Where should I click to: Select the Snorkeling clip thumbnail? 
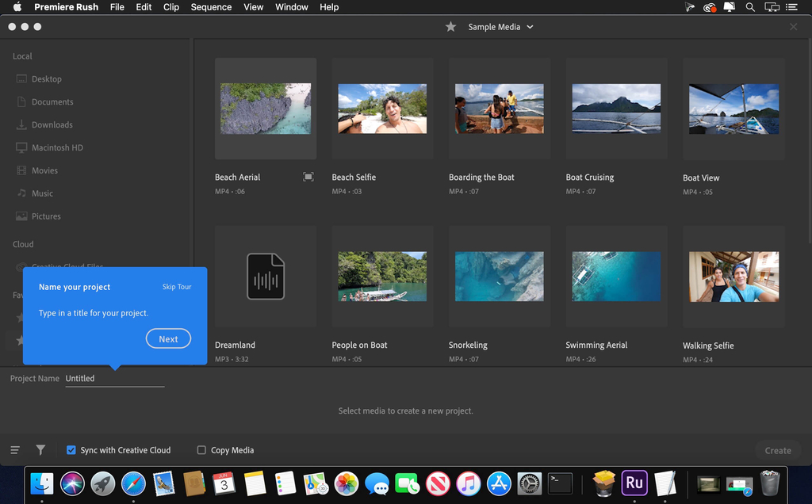point(499,277)
